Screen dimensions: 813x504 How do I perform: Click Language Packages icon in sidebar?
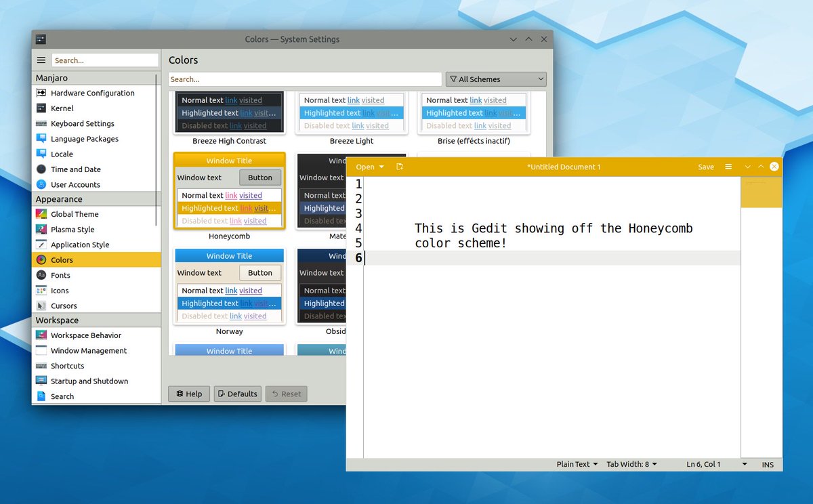[41, 139]
